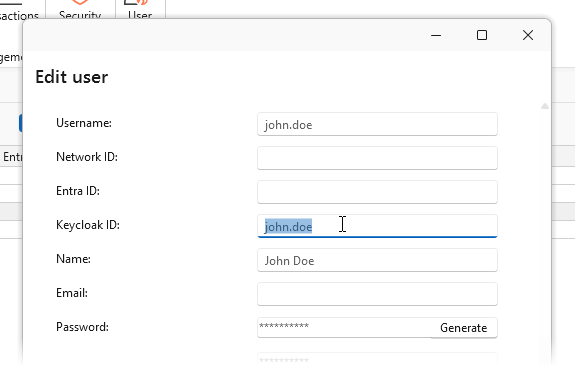
Task: Click the Edit user heading
Action: coord(72,77)
